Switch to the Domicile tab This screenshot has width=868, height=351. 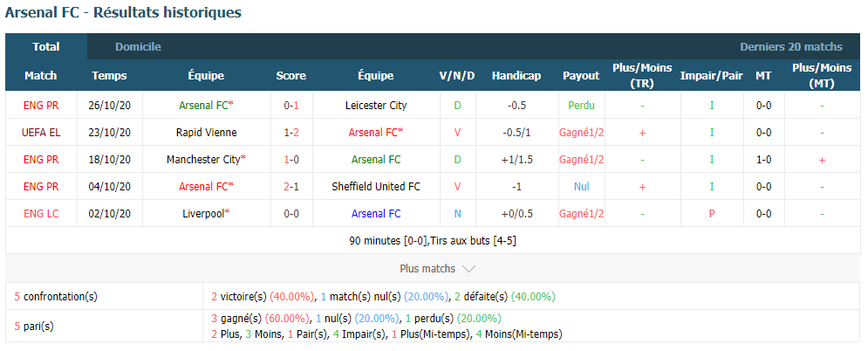(x=138, y=47)
